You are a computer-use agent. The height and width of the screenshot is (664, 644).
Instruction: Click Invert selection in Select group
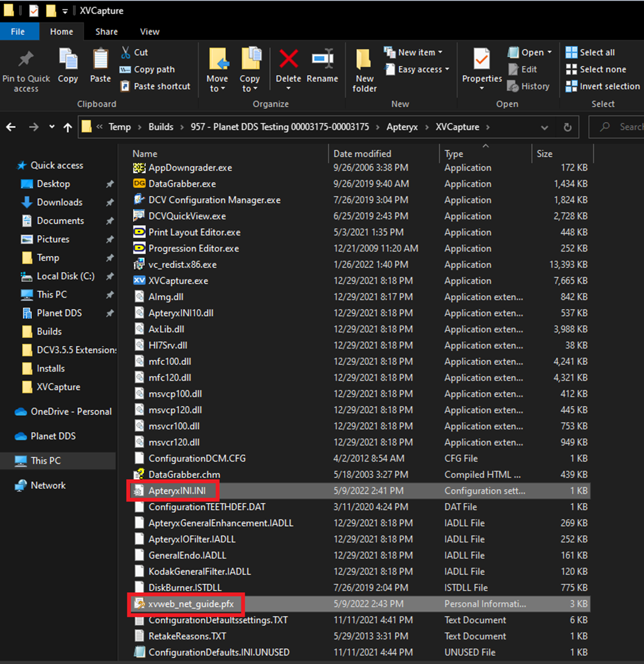[x=602, y=86]
